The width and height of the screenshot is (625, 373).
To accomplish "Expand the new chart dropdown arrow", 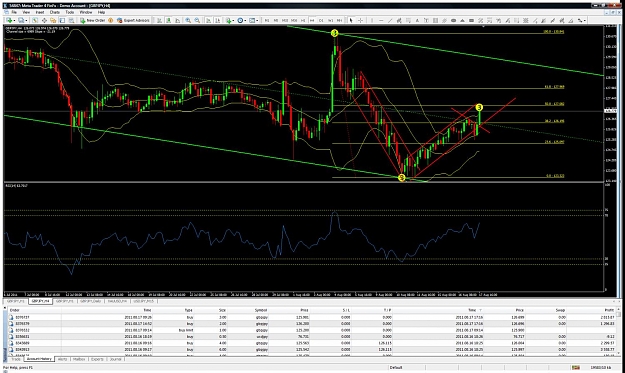I will coord(14,20).
